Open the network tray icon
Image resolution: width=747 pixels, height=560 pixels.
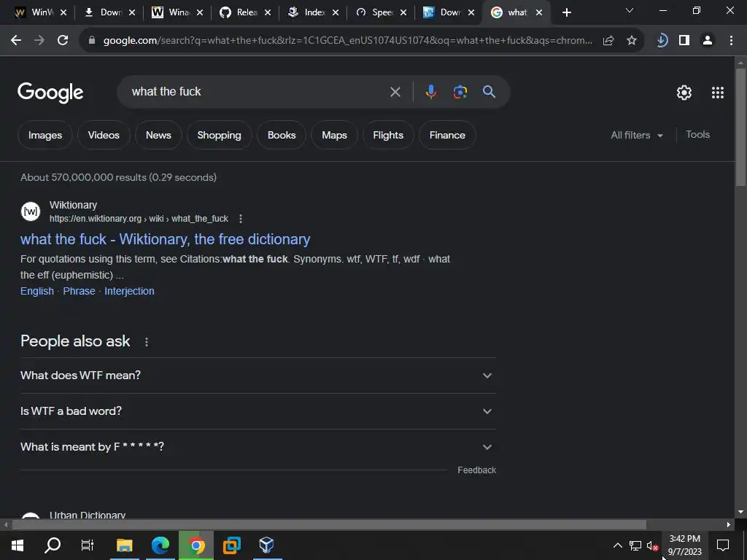point(635,545)
